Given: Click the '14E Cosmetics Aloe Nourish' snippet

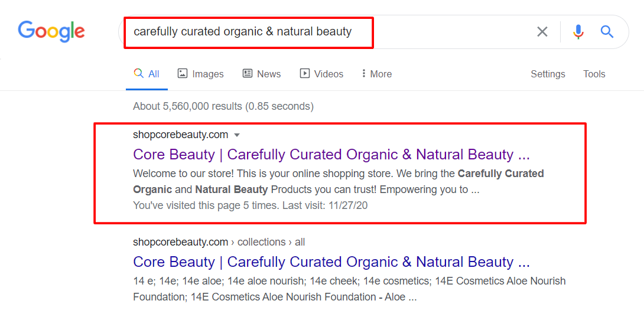Looking at the screenshot, I should [349, 289].
